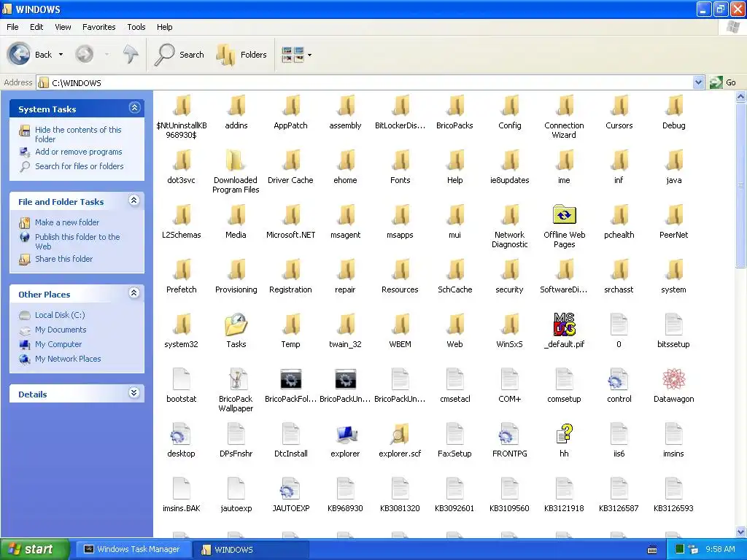The width and height of the screenshot is (747, 560).
Task: Expand the Address bar dropdown
Action: (x=698, y=82)
